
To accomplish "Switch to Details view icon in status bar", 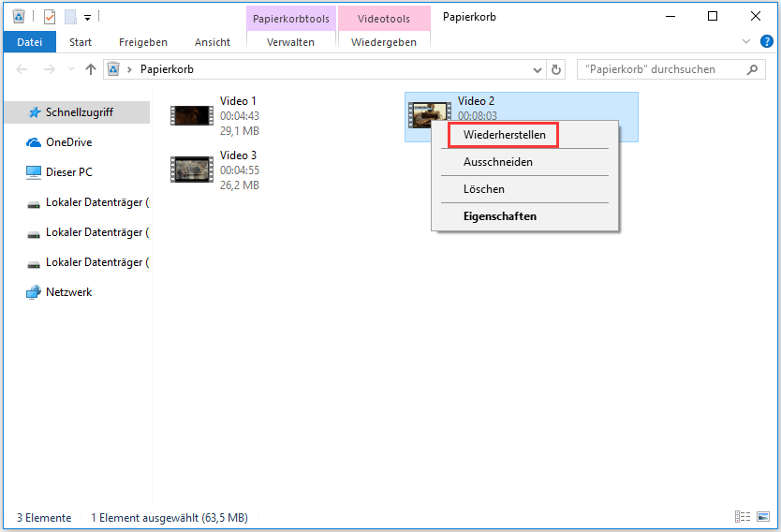I will (743, 517).
